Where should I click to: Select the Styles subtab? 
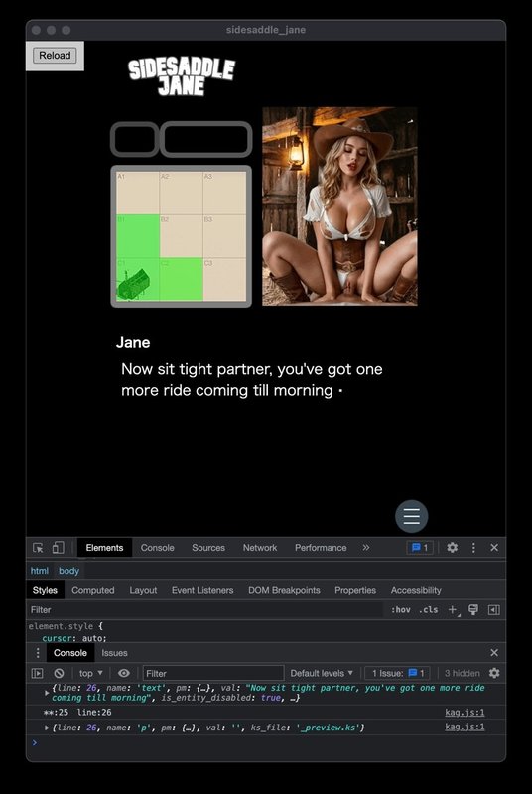pos(45,590)
